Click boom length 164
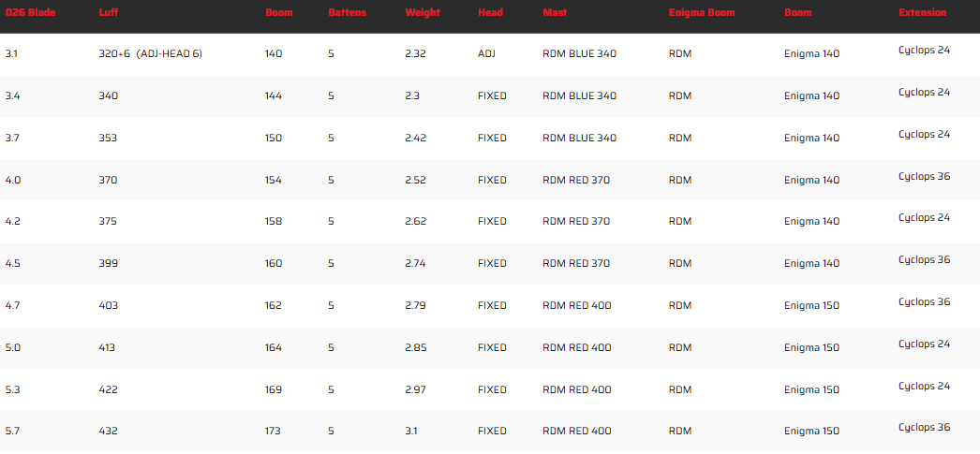This screenshot has height=454, width=980. pos(274,348)
